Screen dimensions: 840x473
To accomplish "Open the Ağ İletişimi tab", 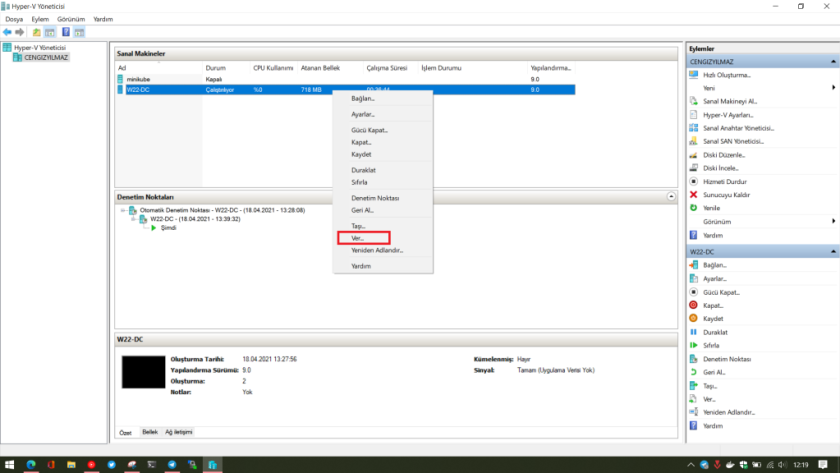I will click(177, 432).
